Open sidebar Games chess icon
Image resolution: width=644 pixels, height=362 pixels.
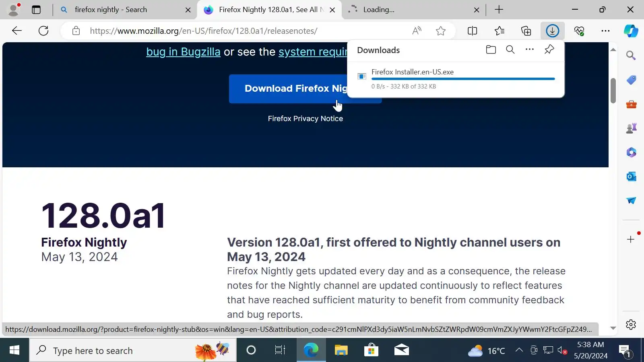pyautogui.click(x=631, y=128)
